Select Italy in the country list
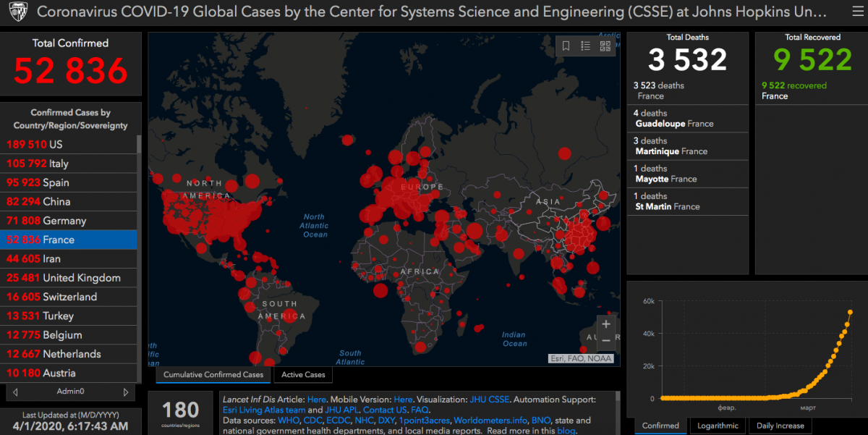Viewport: 868px width, 435px height. coord(69,163)
